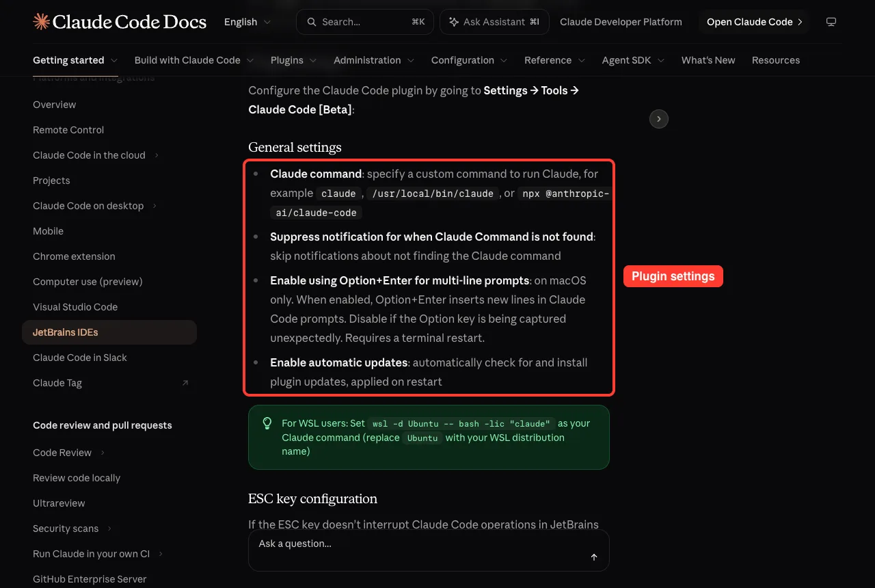875x588 pixels.
Task: Click the Ask Assistant button
Action: [495, 22]
